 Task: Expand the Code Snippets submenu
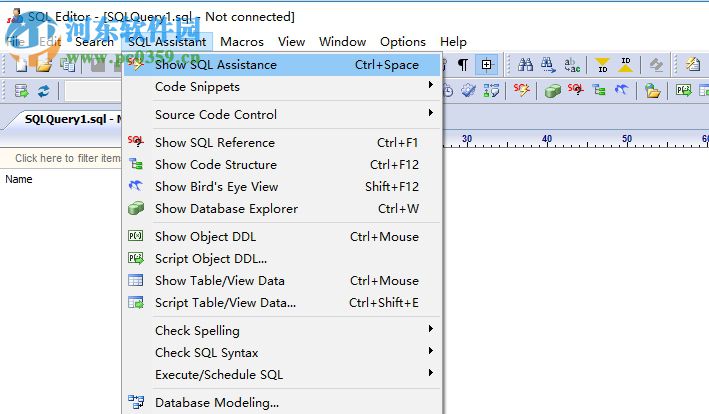[x=283, y=86]
